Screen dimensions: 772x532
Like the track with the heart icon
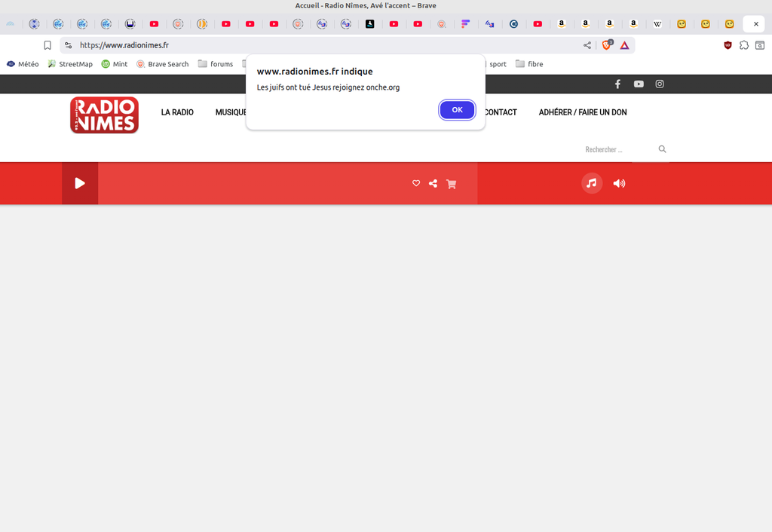[x=416, y=184]
